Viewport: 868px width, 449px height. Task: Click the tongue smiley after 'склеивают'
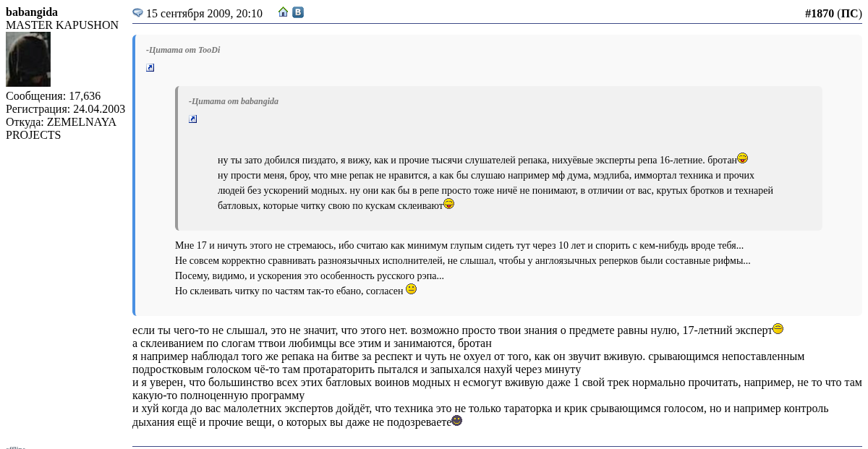(448, 204)
